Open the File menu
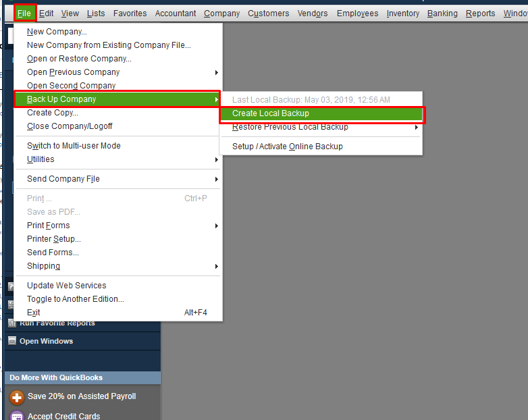 [24, 14]
